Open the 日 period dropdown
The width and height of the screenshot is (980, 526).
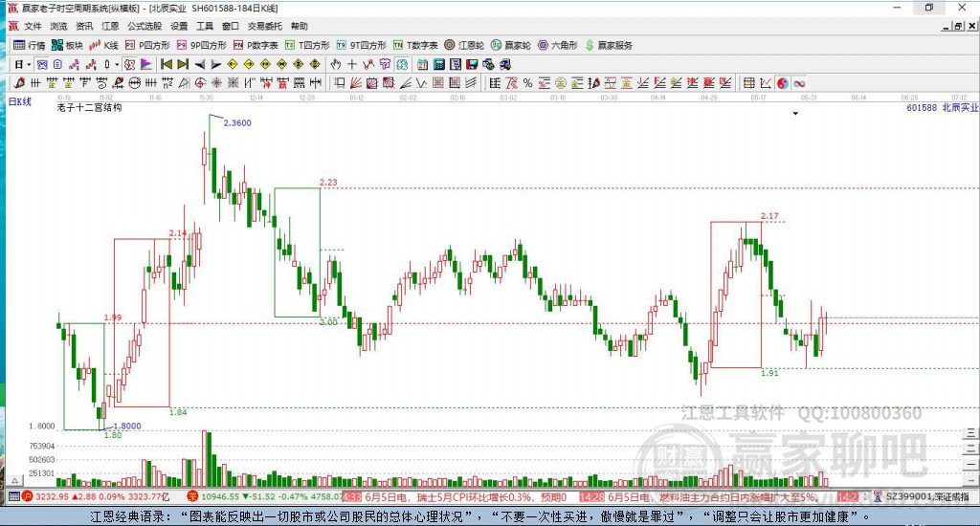pos(22,64)
